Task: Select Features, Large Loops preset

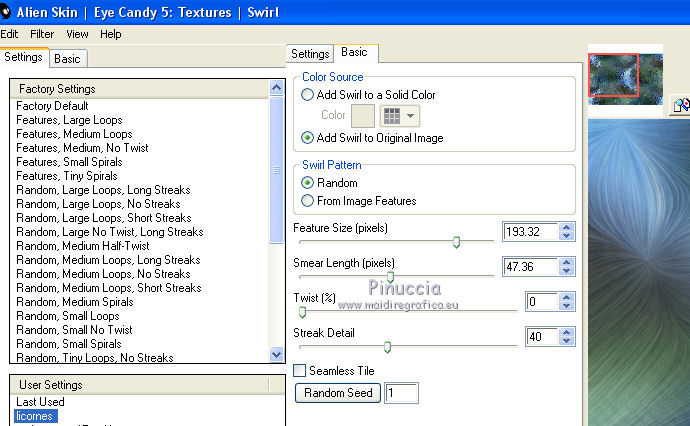Action: point(69,120)
